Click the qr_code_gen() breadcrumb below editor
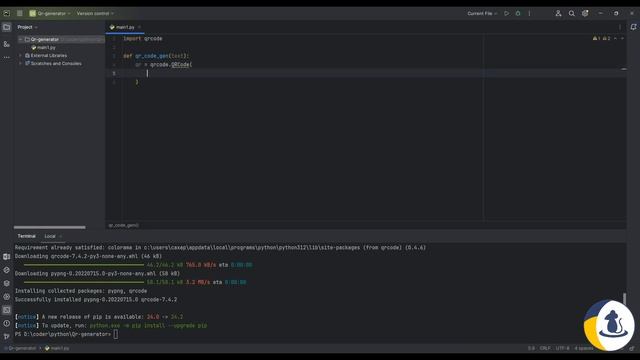The width and height of the screenshot is (640, 360). click(123, 225)
